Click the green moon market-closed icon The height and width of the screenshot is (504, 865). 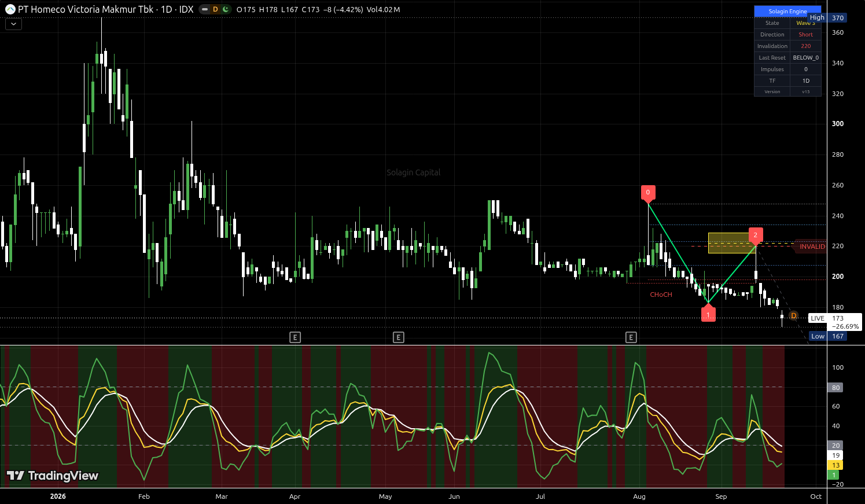(226, 9)
